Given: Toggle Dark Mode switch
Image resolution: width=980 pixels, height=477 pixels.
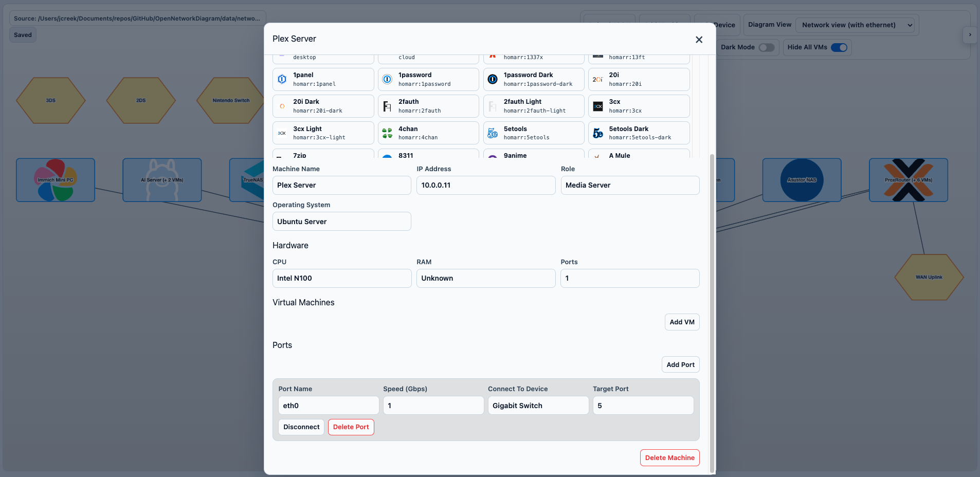Looking at the screenshot, I should (766, 47).
